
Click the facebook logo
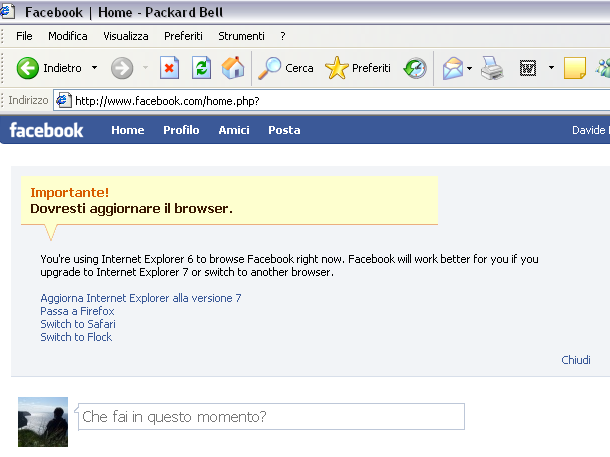(x=46, y=130)
